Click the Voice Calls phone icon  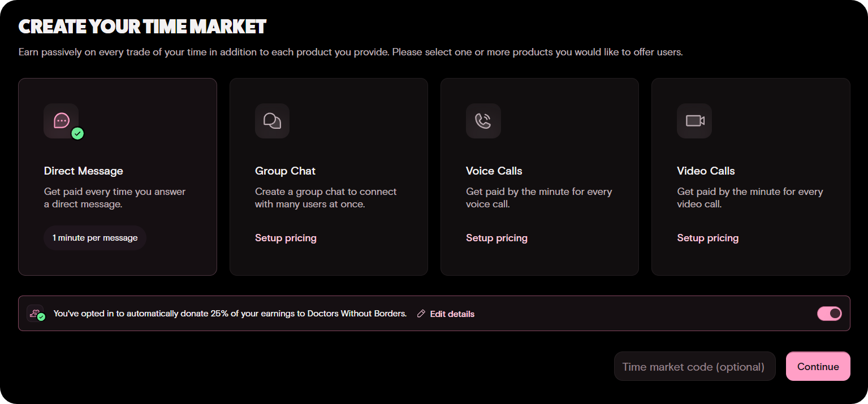[x=483, y=120]
